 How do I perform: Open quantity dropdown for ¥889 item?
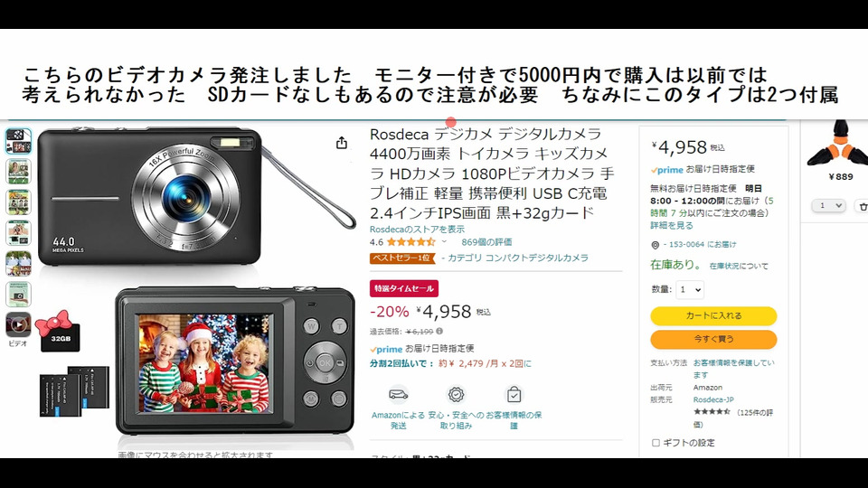pos(829,206)
